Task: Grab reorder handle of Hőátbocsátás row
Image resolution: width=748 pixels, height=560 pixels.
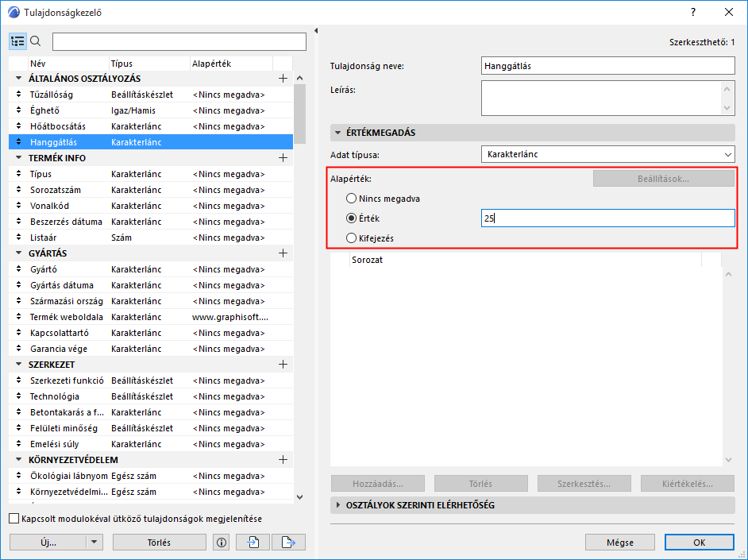Action: [x=18, y=126]
